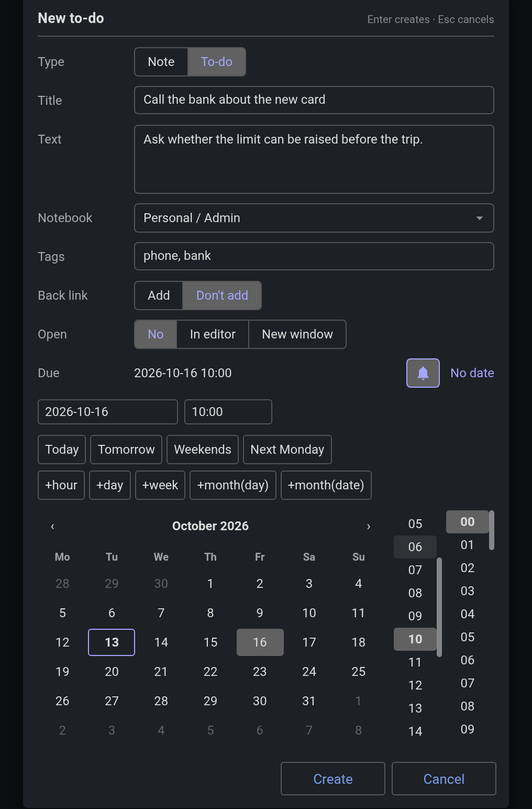Click the hours column scrollbar
The image size is (532, 809).
click(439, 607)
